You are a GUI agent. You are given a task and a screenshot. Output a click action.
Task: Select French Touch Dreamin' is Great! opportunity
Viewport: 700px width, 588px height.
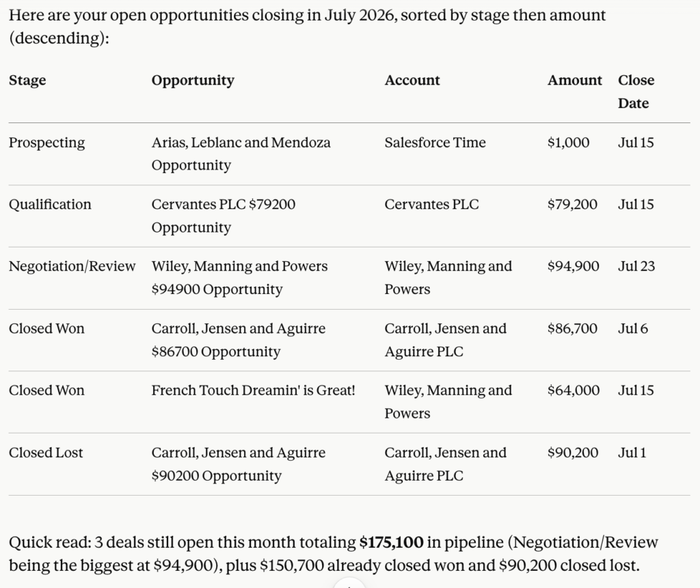pyautogui.click(x=253, y=390)
